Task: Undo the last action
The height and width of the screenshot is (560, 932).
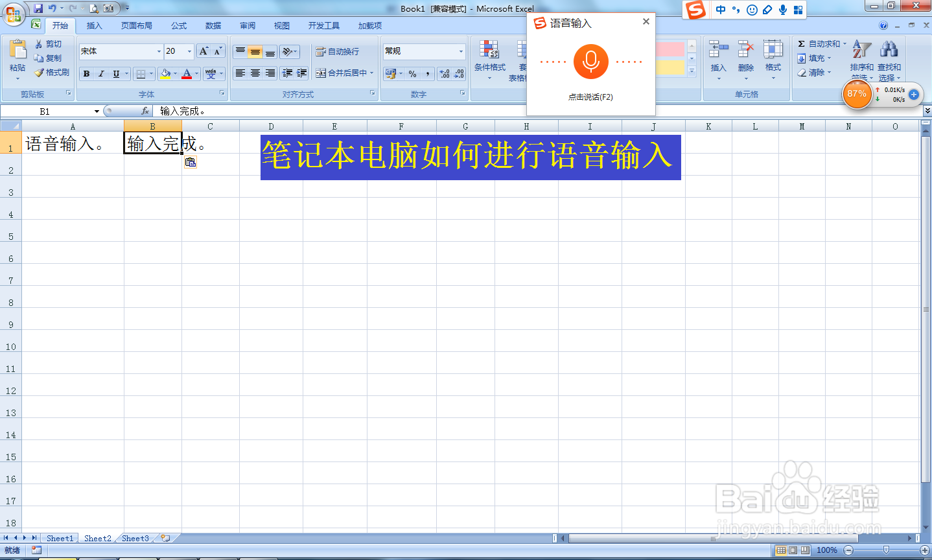Action: click(x=52, y=8)
